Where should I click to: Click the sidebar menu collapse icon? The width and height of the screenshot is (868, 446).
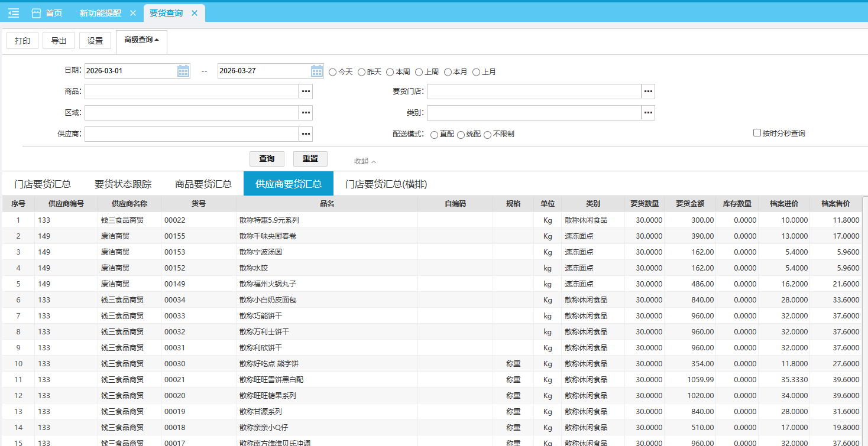(14, 13)
